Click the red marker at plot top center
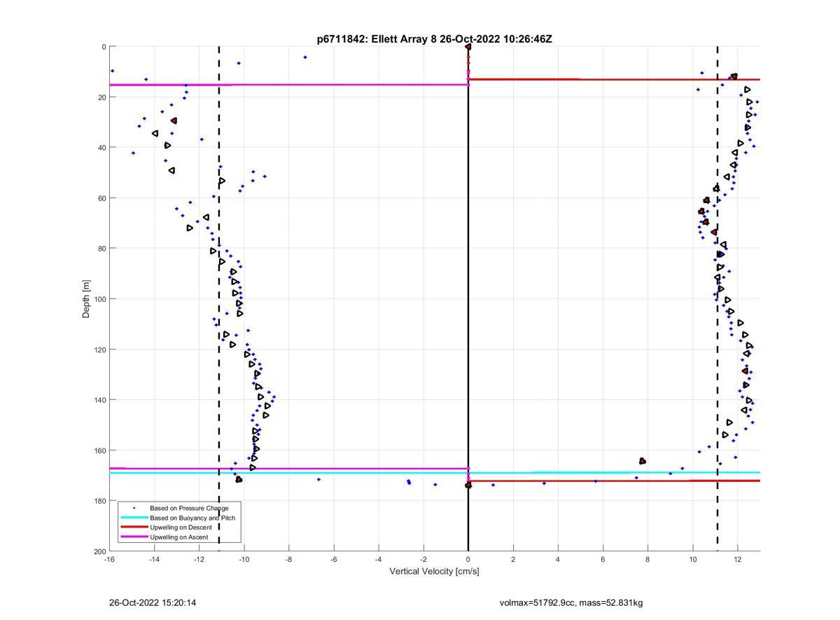The height and width of the screenshot is (620, 840). pyautogui.click(x=468, y=47)
